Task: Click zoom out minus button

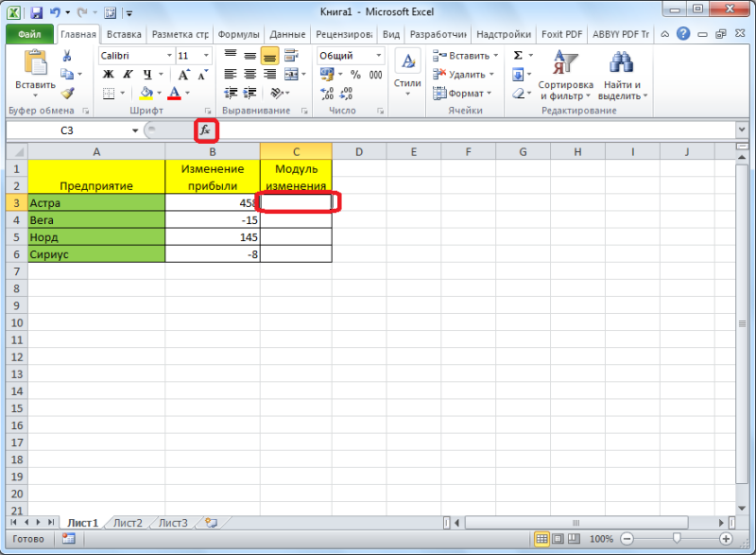Action: coord(627,539)
